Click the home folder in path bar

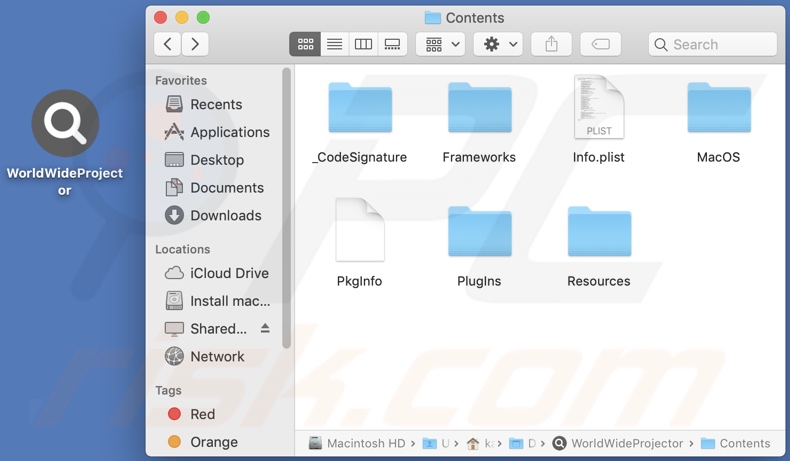(x=480, y=443)
